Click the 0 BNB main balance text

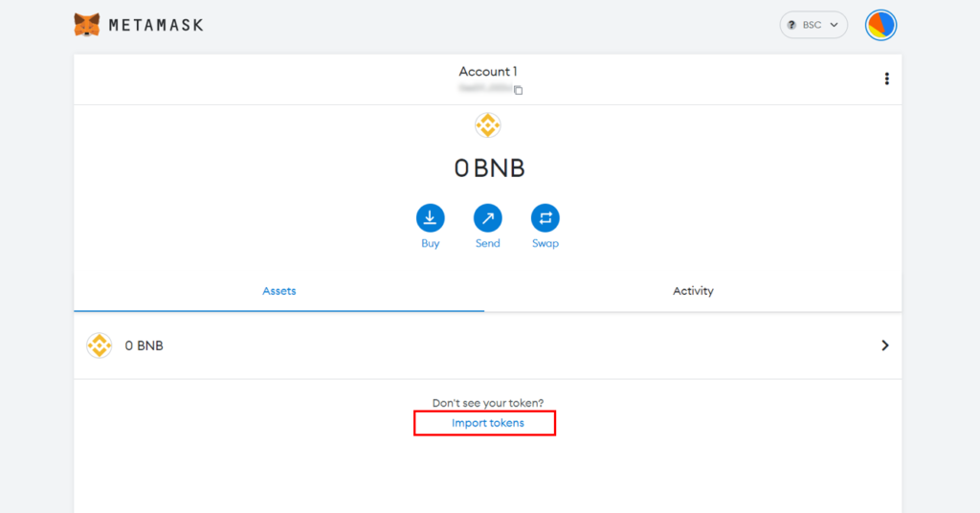pos(489,168)
